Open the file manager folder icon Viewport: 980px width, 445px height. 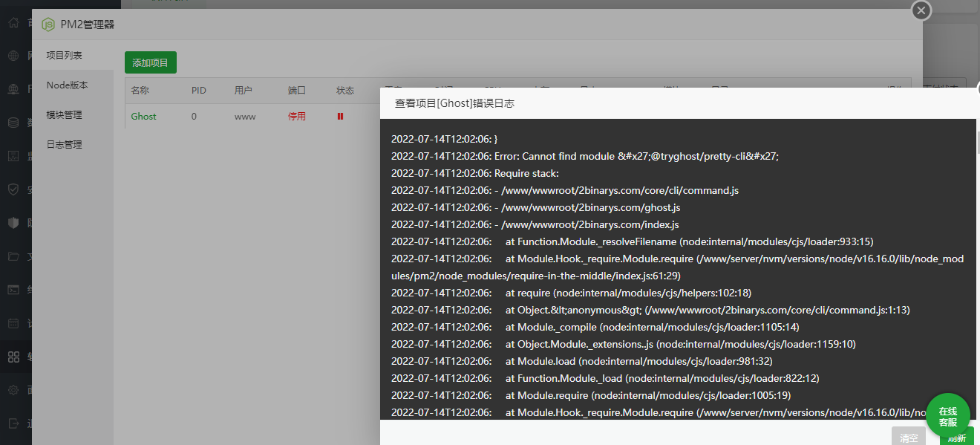(13, 256)
